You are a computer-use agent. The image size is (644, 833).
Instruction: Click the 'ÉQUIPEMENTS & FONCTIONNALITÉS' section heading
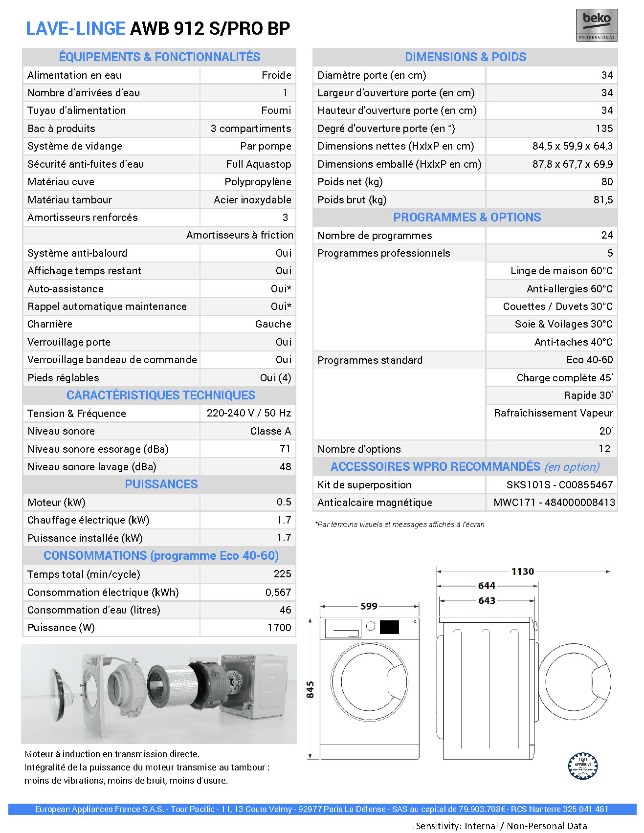[159, 57]
